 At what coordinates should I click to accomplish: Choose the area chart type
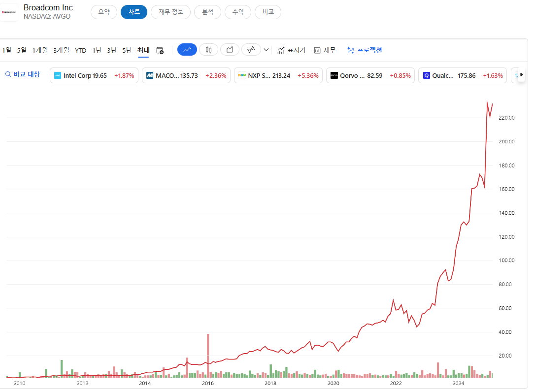click(x=230, y=50)
